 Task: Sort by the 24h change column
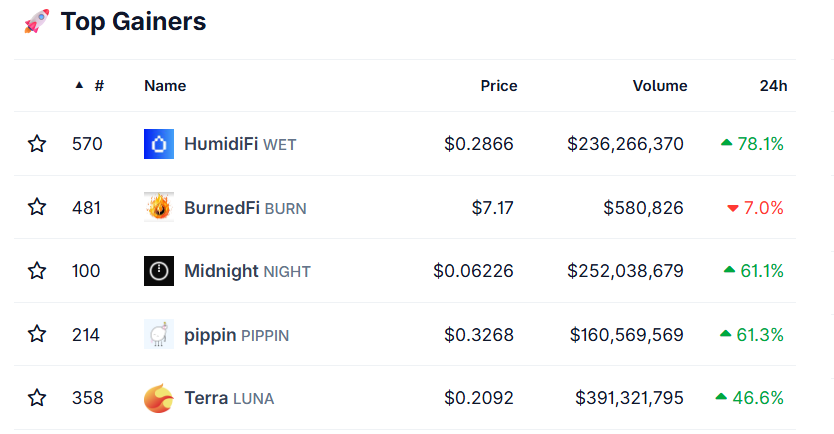(x=773, y=86)
